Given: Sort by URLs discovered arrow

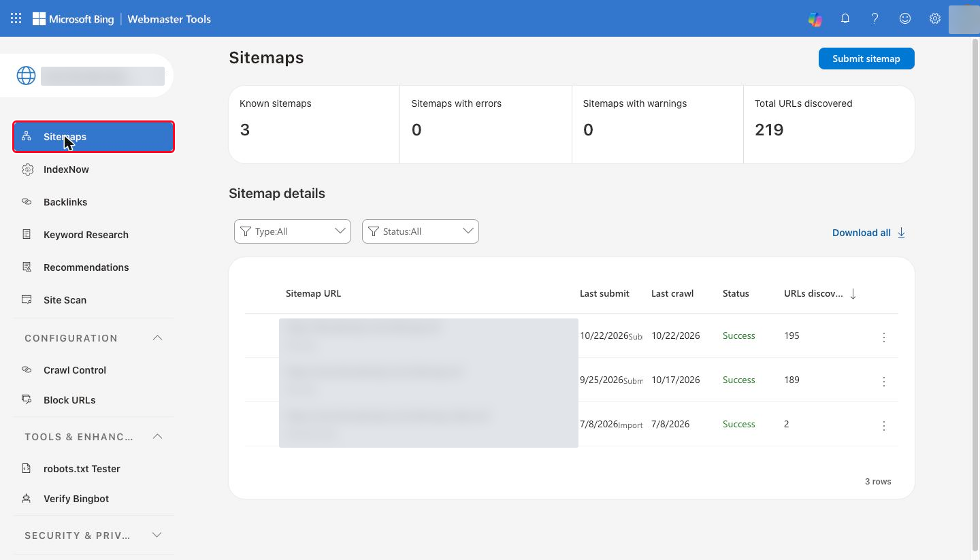Looking at the screenshot, I should [853, 294].
